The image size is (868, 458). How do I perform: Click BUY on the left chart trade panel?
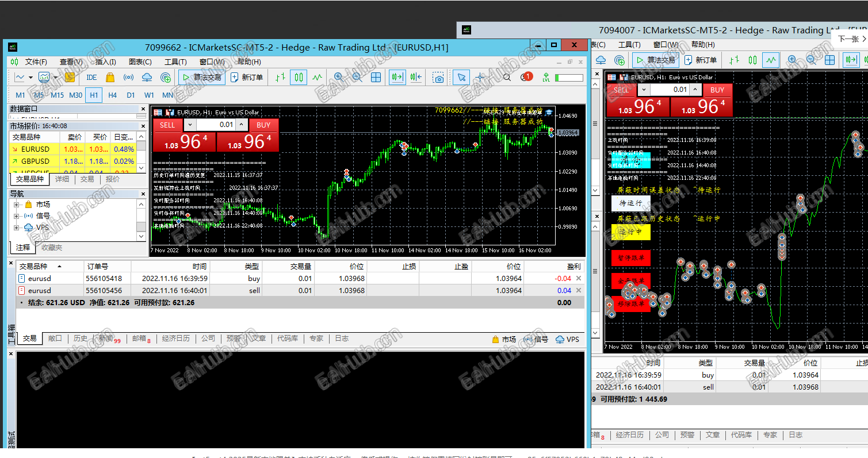click(x=263, y=125)
